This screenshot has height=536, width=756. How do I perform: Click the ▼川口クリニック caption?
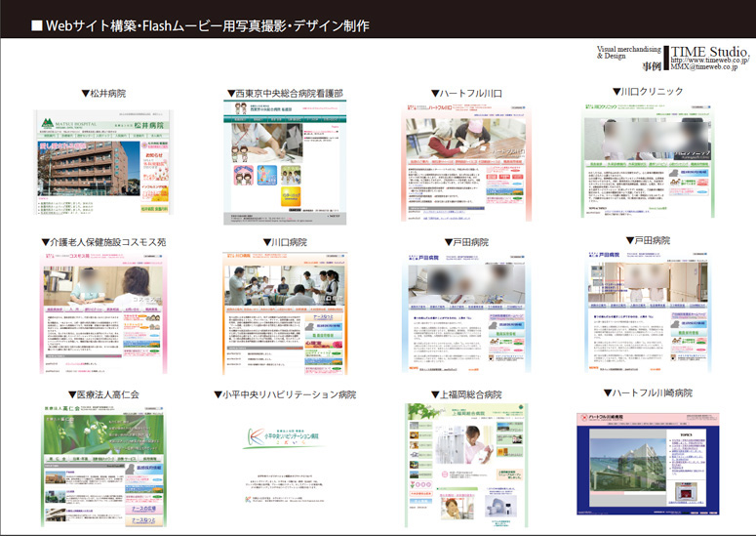[x=648, y=91]
